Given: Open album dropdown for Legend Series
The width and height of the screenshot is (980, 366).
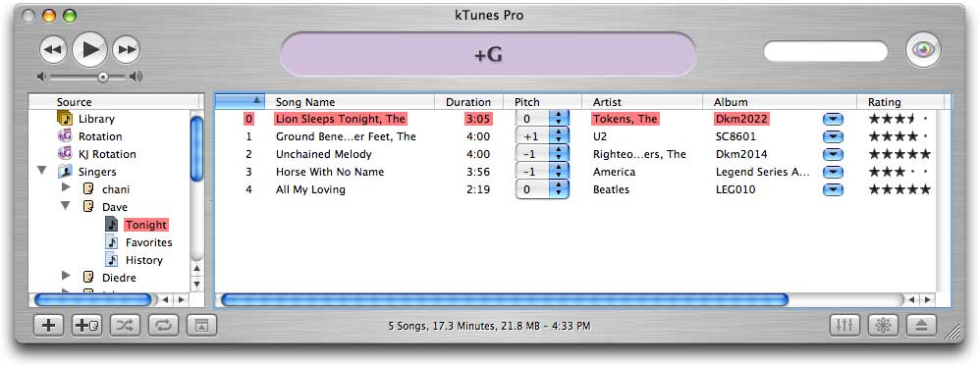Looking at the screenshot, I should click(833, 172).
